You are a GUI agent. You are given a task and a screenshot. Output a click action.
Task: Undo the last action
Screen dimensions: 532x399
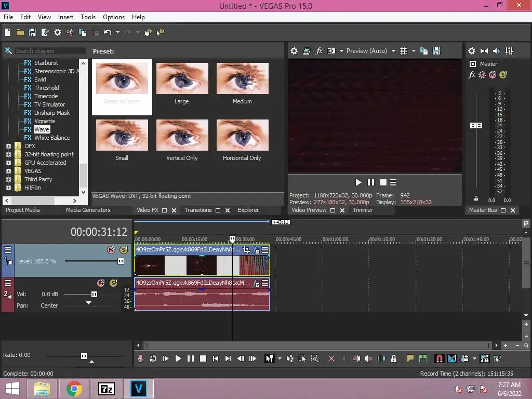coord(108,32)
